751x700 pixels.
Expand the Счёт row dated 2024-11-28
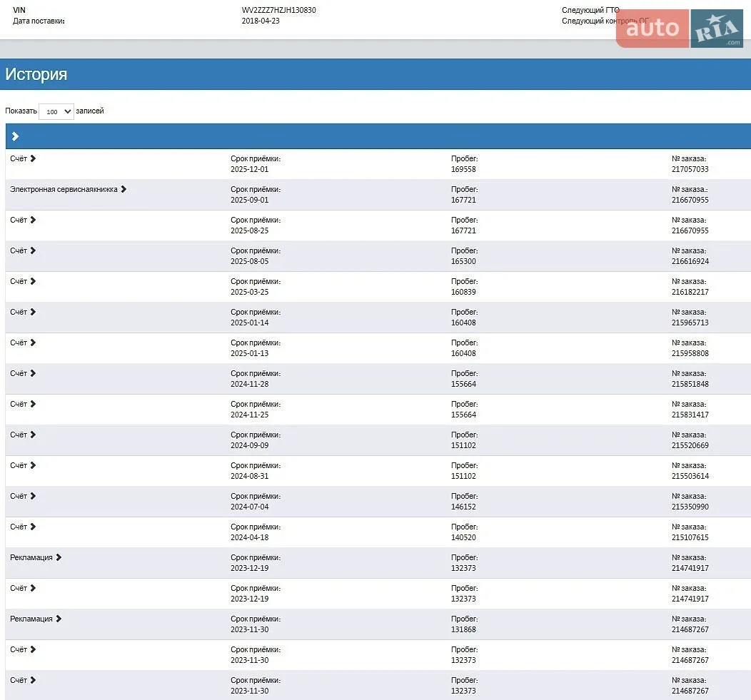(x=23, y=373)
